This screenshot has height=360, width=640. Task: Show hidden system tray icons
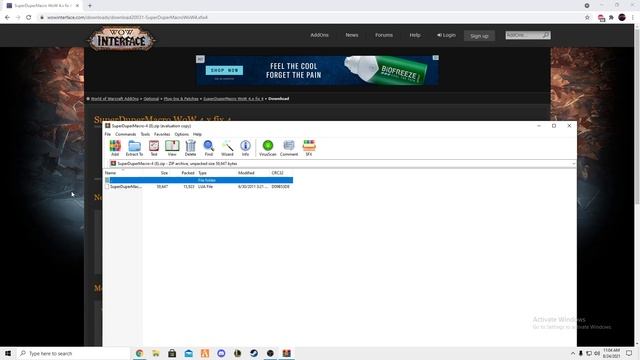tap(573, 353)
